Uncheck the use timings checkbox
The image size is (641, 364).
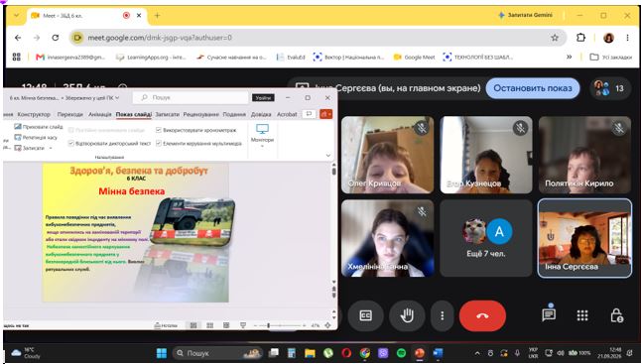[159, 130]
